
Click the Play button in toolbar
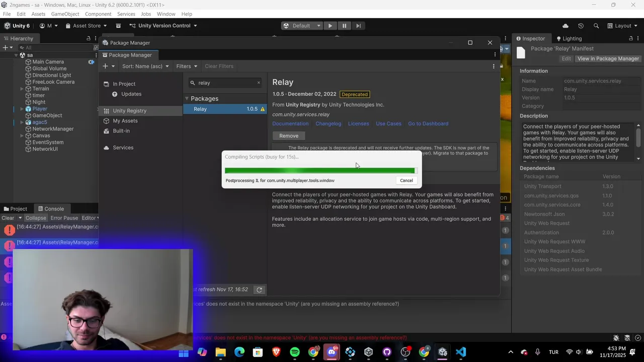click(330, 26)
